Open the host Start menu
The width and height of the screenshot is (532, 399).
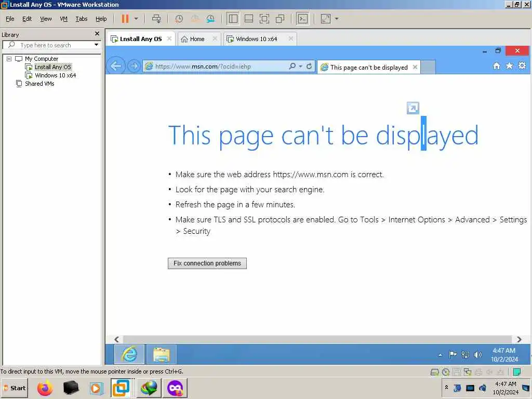coord(14,388)
